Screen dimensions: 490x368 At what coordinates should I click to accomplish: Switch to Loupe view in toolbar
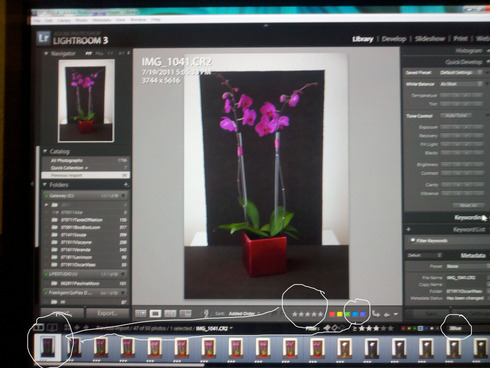pos(155,314)
